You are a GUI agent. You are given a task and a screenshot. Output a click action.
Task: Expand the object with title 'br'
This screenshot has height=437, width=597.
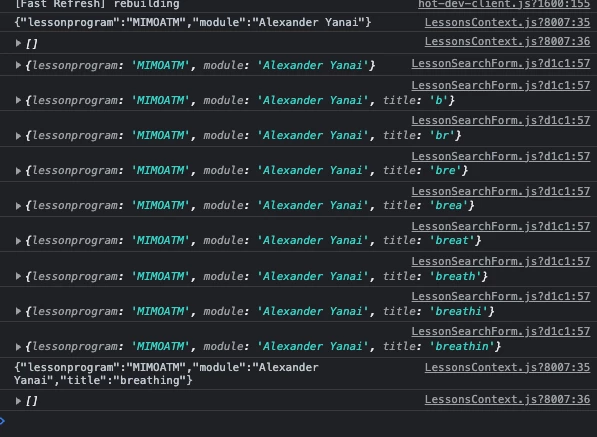[18, 136]
